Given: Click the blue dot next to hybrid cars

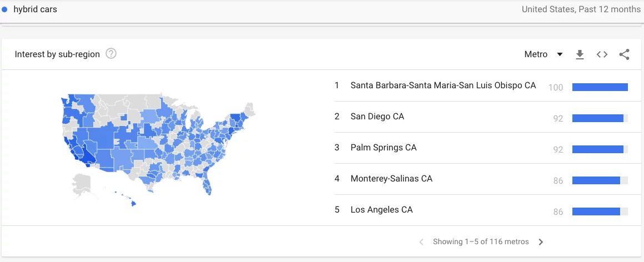Looking at the screenshot, I should 4,9.
